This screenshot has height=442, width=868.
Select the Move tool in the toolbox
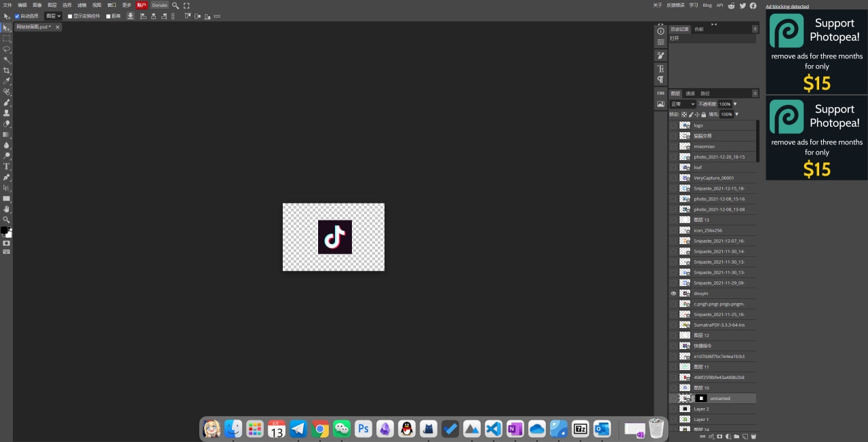pos(7,28)
